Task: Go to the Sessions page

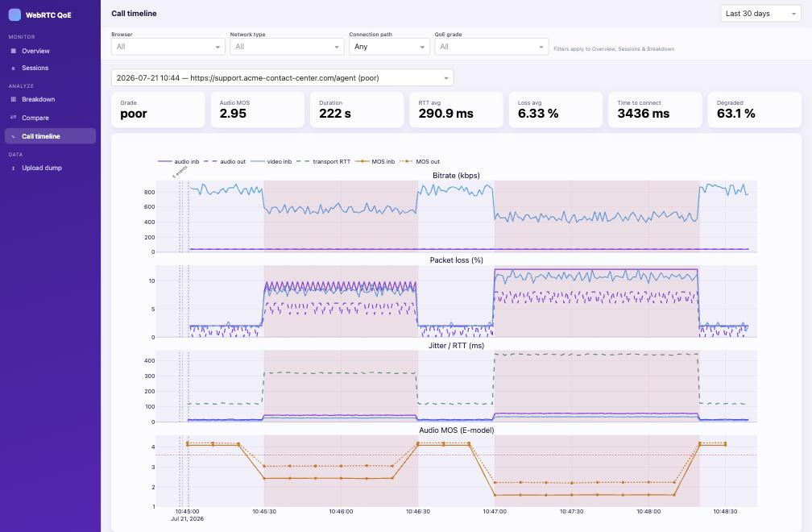Action: (x=50, y=68)
